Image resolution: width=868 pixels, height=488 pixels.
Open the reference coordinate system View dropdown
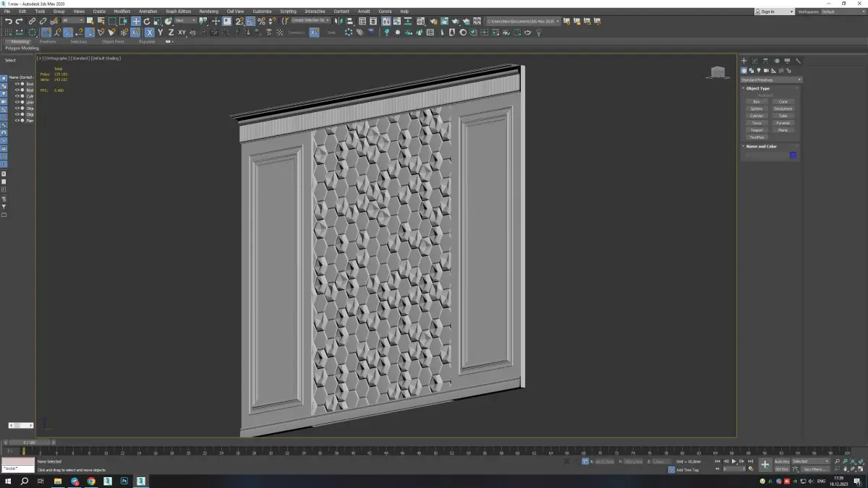[186, 21]
